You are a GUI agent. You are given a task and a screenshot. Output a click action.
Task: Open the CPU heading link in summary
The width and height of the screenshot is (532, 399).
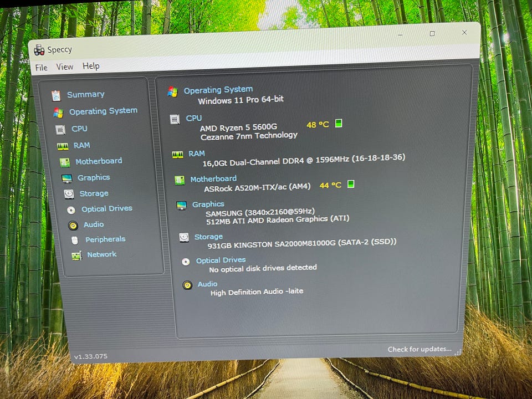click(x=194, y=118)
